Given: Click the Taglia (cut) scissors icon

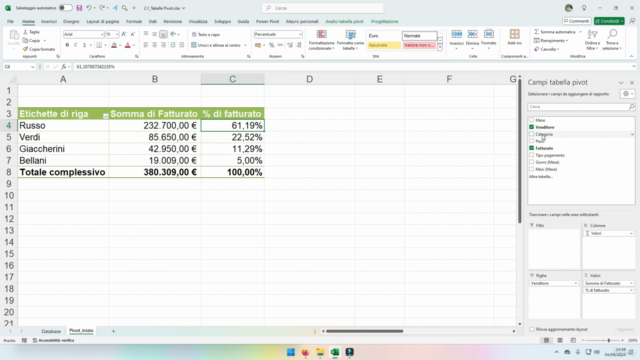Looking at the screenshot, I should point(25,32).
